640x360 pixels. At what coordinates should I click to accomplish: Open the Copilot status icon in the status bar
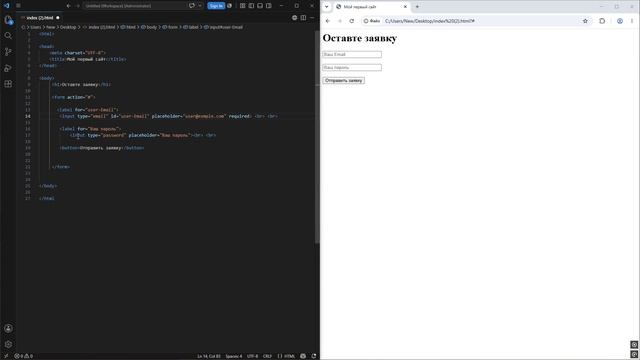303,356
